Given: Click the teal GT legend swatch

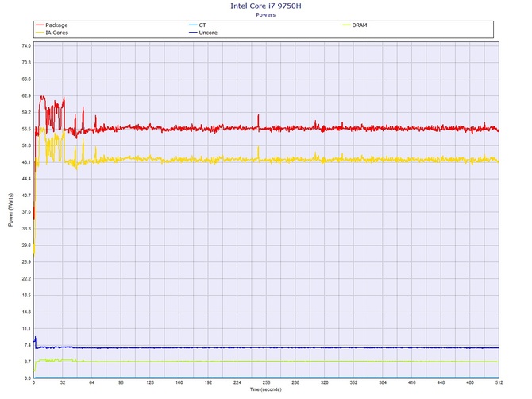Looking at the screenshot, I should click(x=193, y=25).
